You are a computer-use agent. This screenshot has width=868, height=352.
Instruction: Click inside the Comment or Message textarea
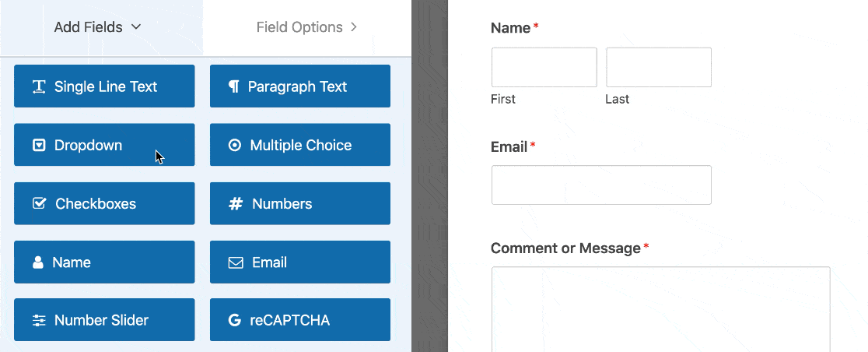click(x=660, y=308)
